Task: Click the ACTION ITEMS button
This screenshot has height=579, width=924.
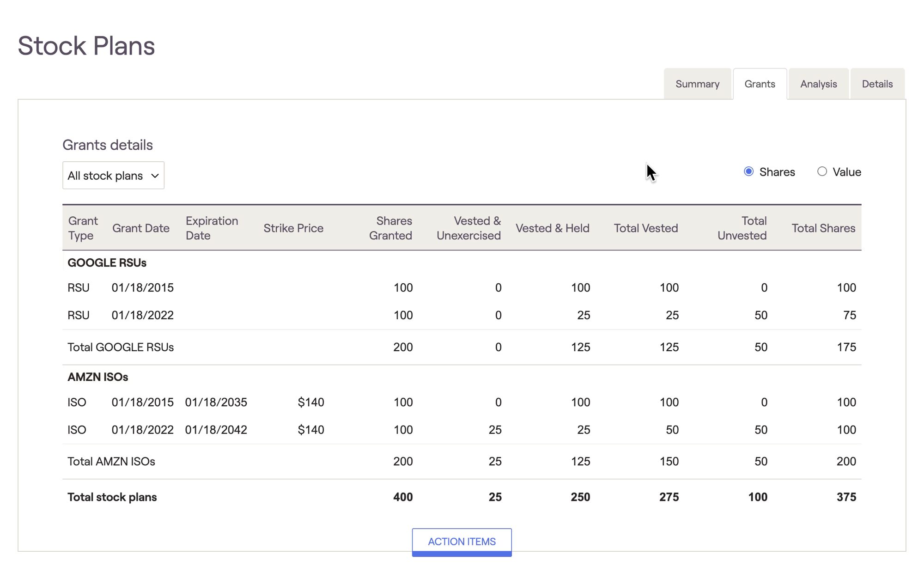Action: 462,542
